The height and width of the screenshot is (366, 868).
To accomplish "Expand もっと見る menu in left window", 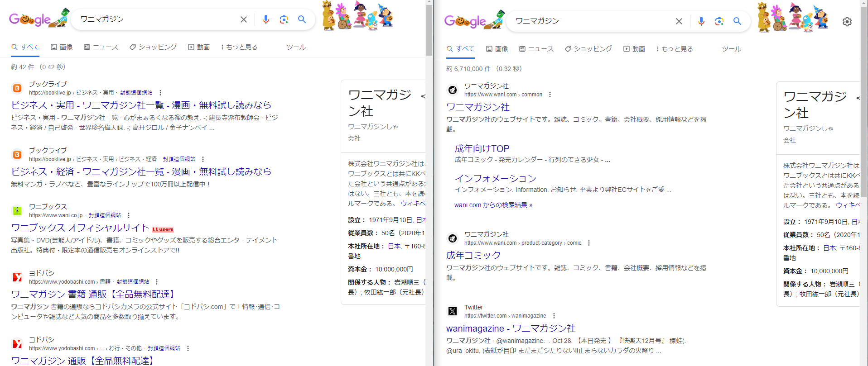I will (x=239, y=47).
